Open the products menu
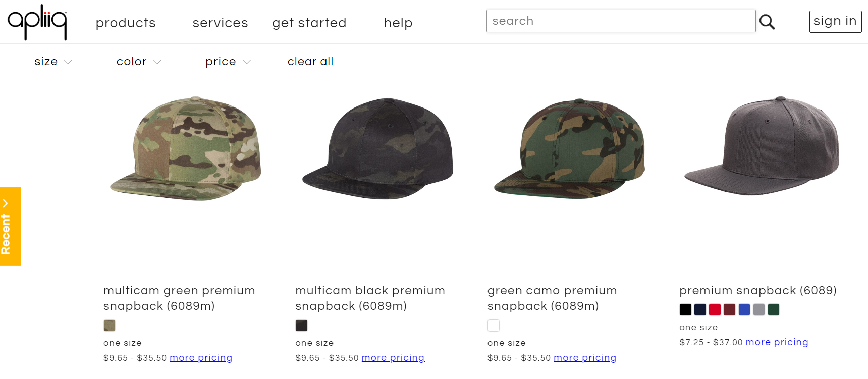 pyautogui.click(x=125, y=23)
